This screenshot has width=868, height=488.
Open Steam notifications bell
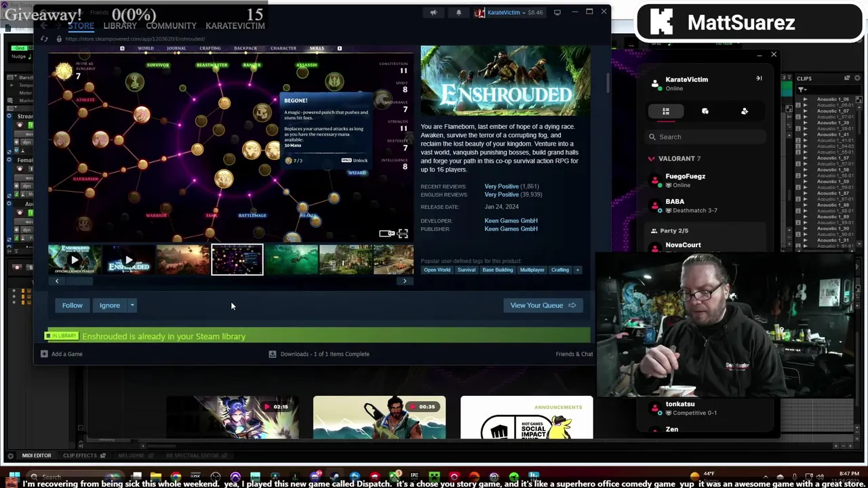pyautogui.click(x=458, y=12)
